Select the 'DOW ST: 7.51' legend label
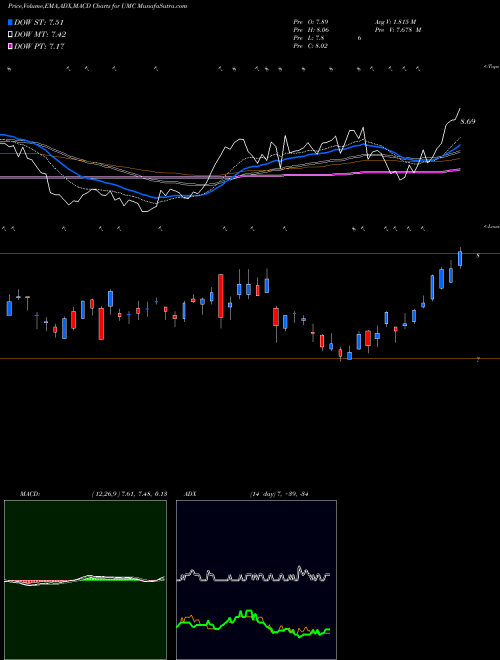500x660 pixels. pyautogui.click(x=39, y=22)
